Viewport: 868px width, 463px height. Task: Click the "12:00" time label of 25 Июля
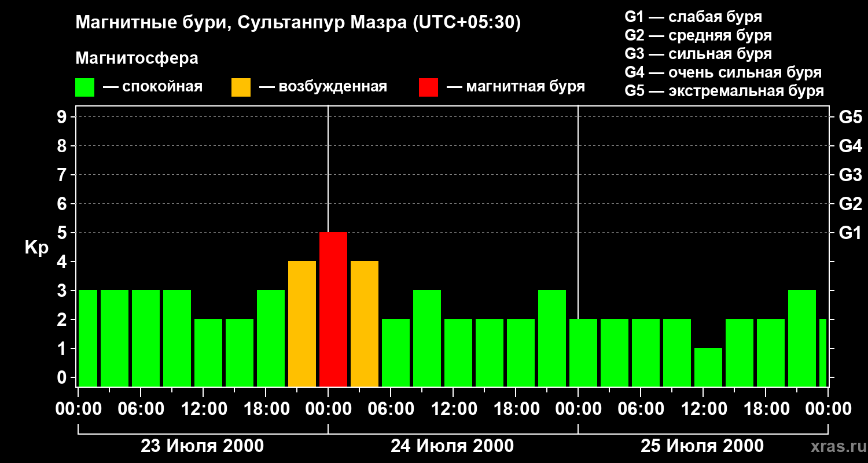[703, 409]
